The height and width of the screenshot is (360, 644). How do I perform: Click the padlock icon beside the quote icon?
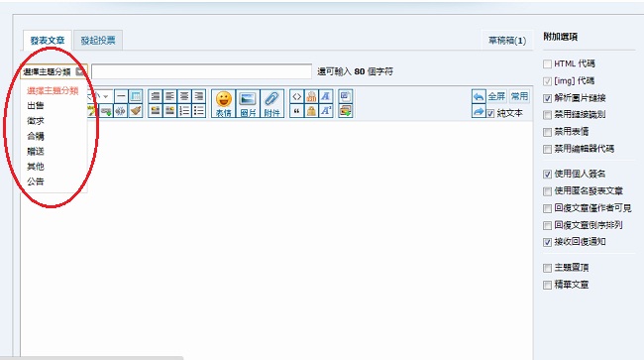pos(311,110)
